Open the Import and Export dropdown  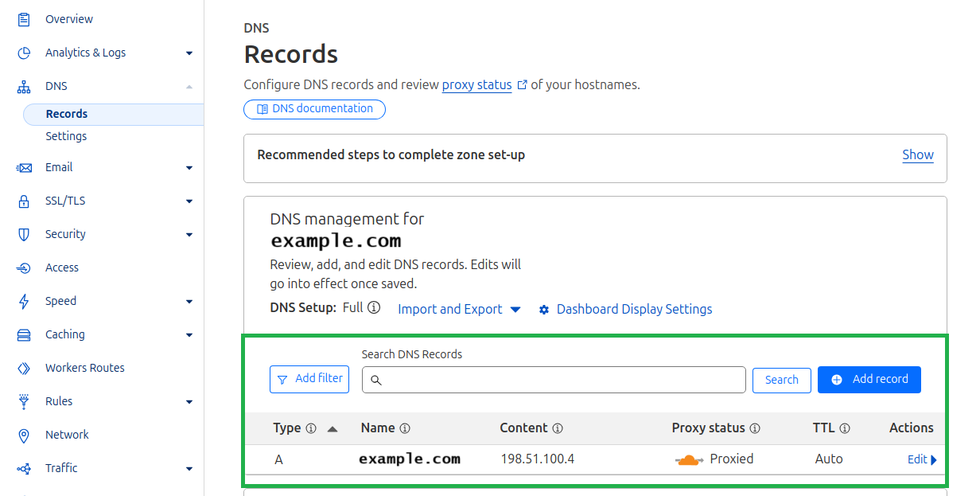(x=459, y=309)
